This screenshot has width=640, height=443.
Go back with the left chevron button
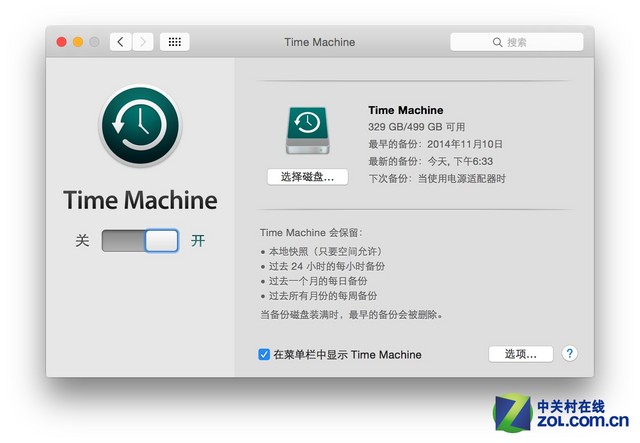[x=120, y=42]
